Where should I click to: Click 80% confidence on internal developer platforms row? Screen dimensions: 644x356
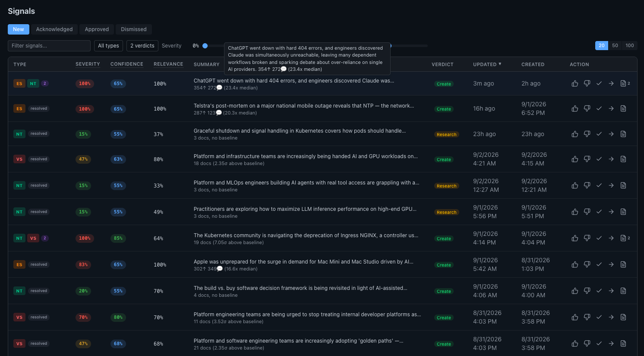tap(118, 317)
